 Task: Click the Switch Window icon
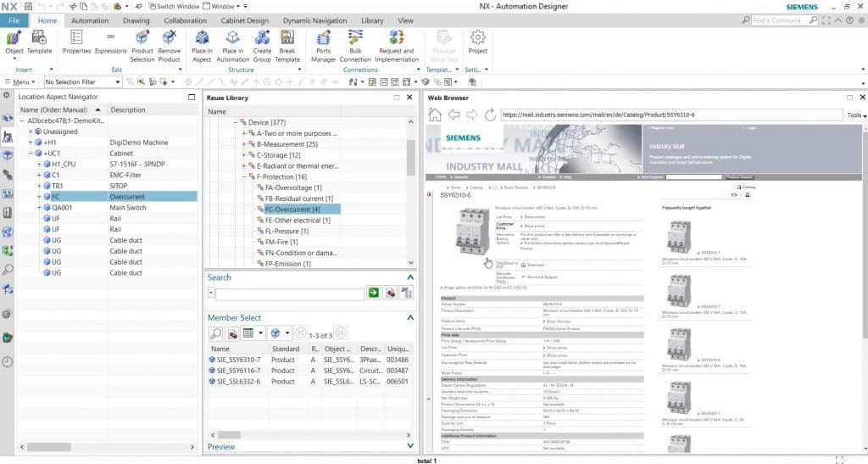pos(153,6)
